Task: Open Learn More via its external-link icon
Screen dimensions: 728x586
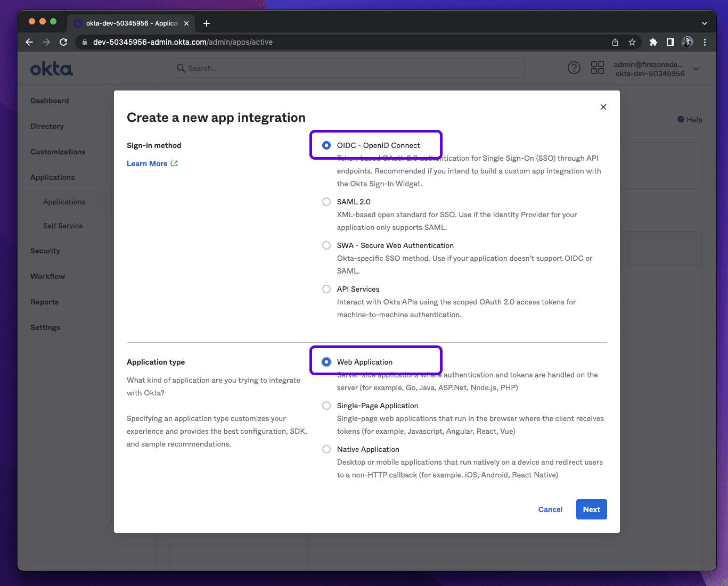Action: pos(174,163)
